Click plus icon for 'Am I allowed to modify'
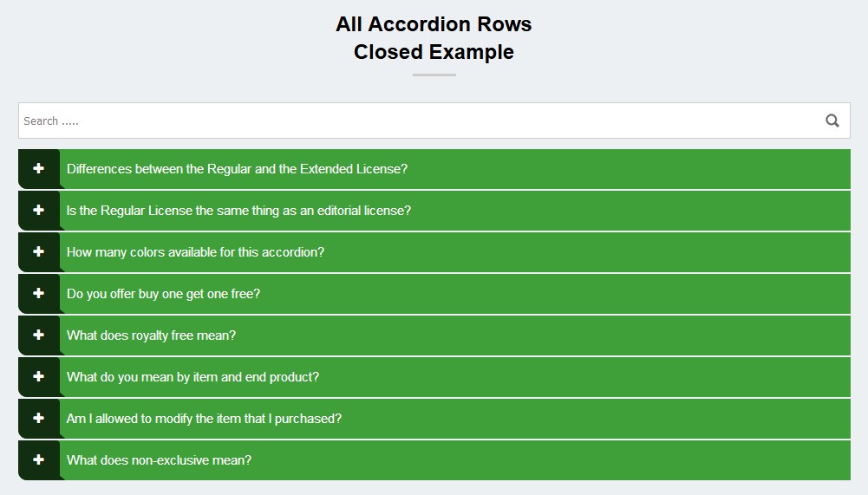868x495 pixels. pyautogui.click(x=38, y=419)
